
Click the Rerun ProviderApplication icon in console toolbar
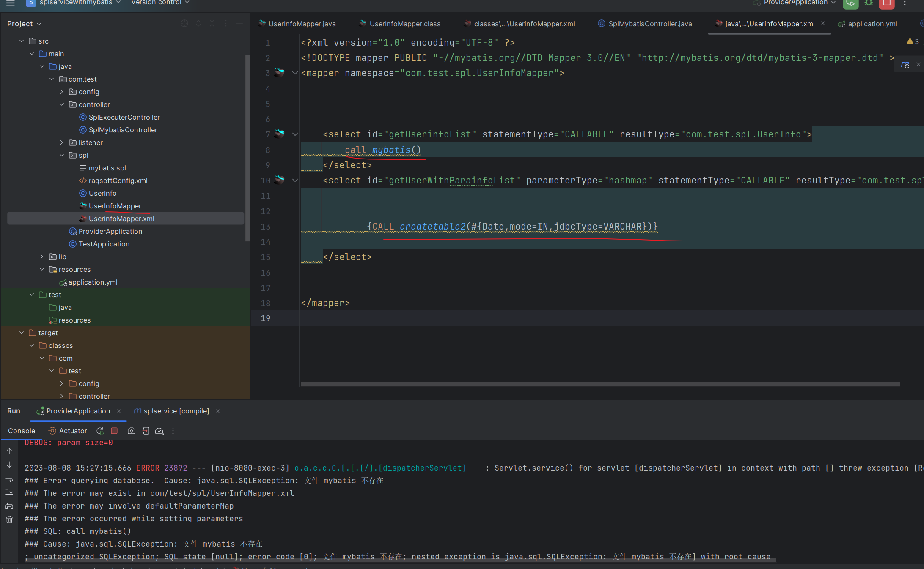(100, 431)
